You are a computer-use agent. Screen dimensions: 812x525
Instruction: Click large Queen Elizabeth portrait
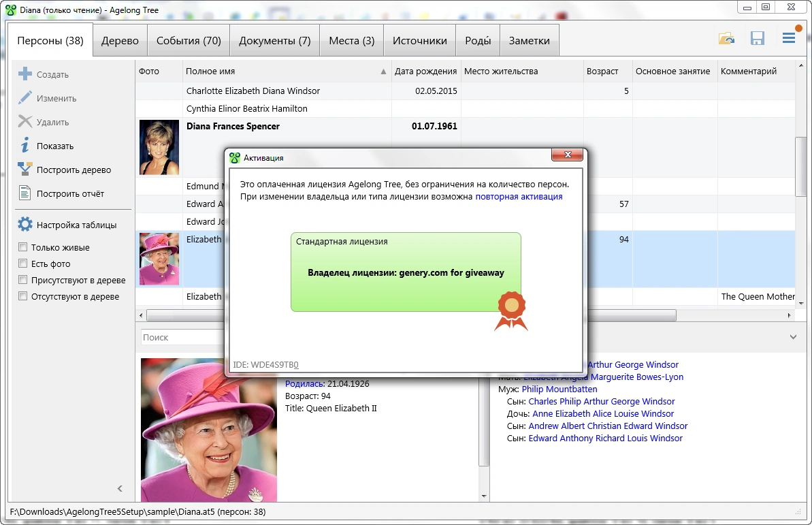(x=209, y=430)
